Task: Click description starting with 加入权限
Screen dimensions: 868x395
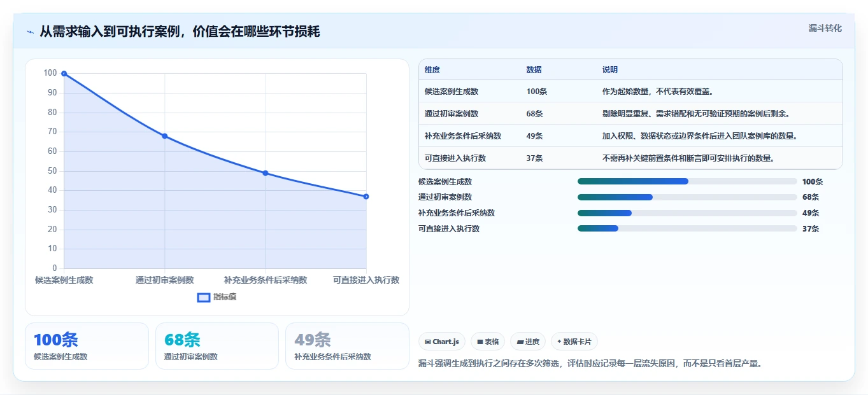Action: tap(700, 136)
